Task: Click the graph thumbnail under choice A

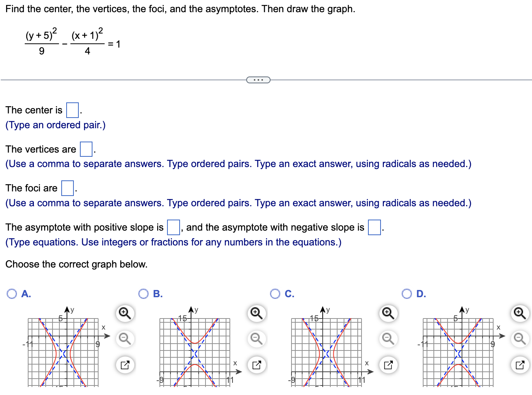Action: [63, 352]
